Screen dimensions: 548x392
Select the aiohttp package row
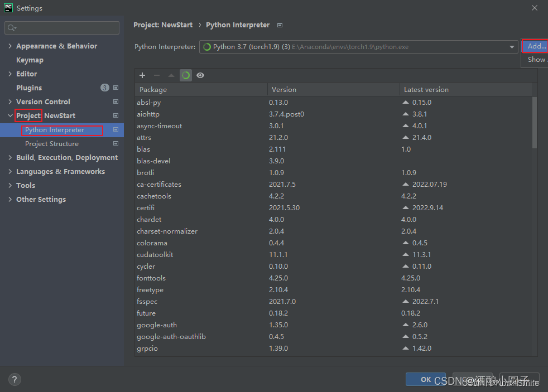[333, 114]
